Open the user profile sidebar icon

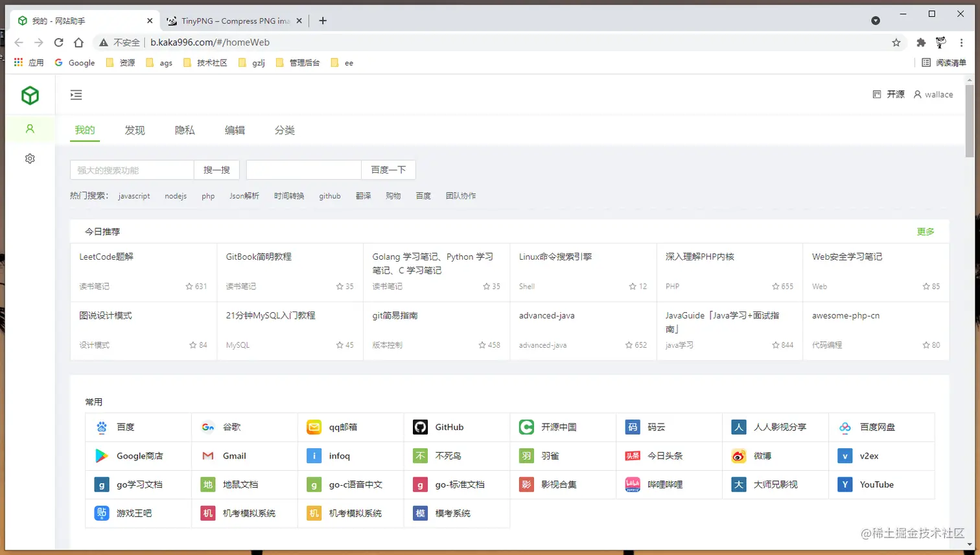point(30,129)
